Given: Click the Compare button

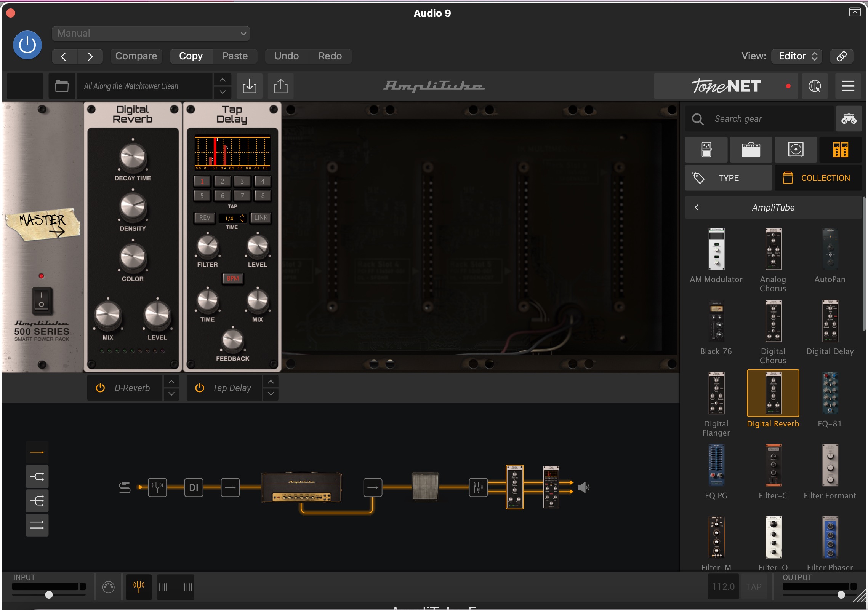Looking at the screenshot, I should tap(136, 56).
